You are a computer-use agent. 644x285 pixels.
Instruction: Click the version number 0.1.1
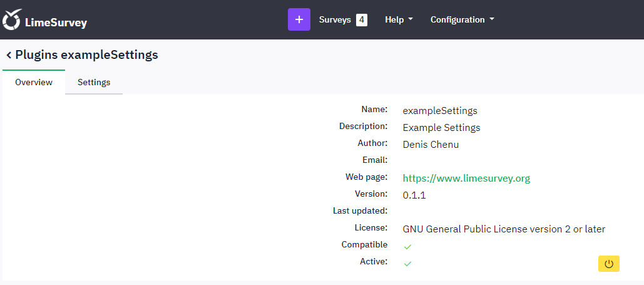(x=414, y=195)
